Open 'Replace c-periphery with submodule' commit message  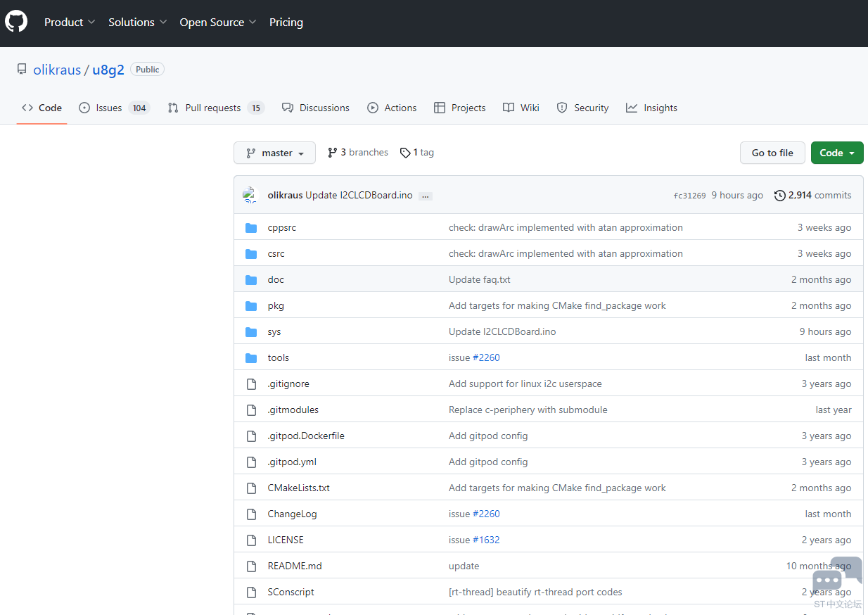[x=528, y=410]
